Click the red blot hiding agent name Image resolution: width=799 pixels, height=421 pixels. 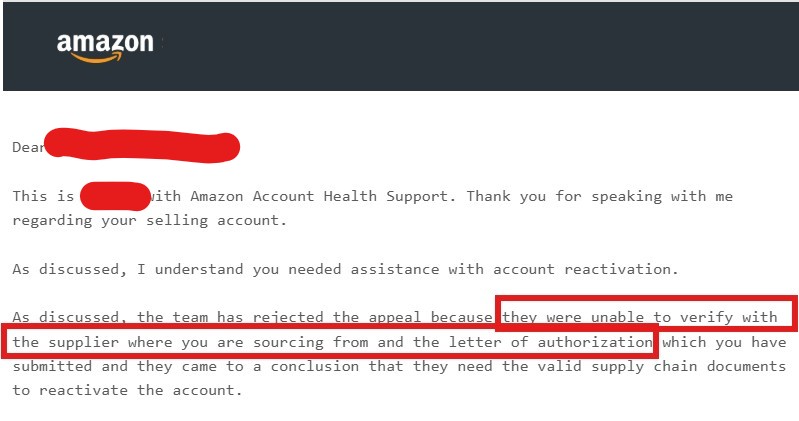[x=115, y=196]
